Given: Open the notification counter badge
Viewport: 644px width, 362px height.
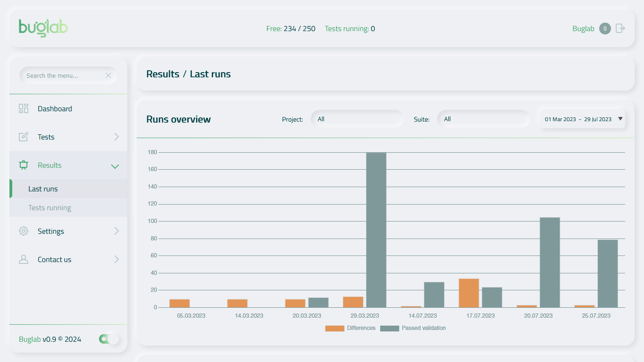Looking at the screenshot, I should click(x=605, y=29).
